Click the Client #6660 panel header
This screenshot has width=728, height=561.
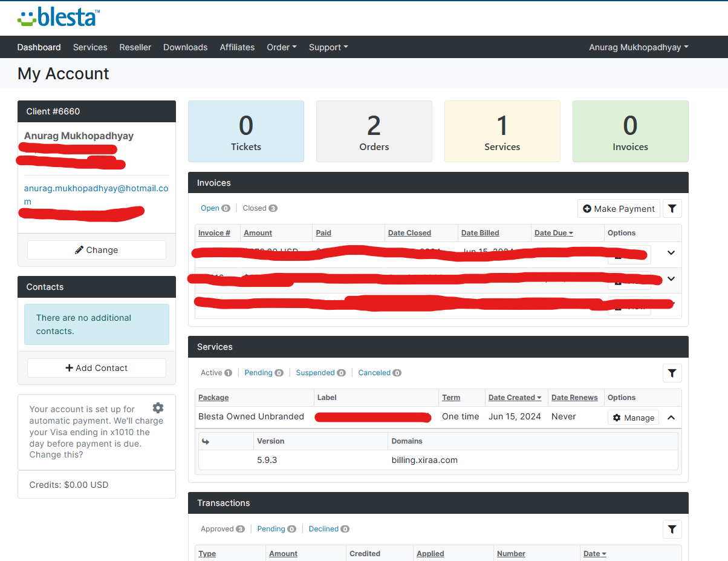click(97, 111)
